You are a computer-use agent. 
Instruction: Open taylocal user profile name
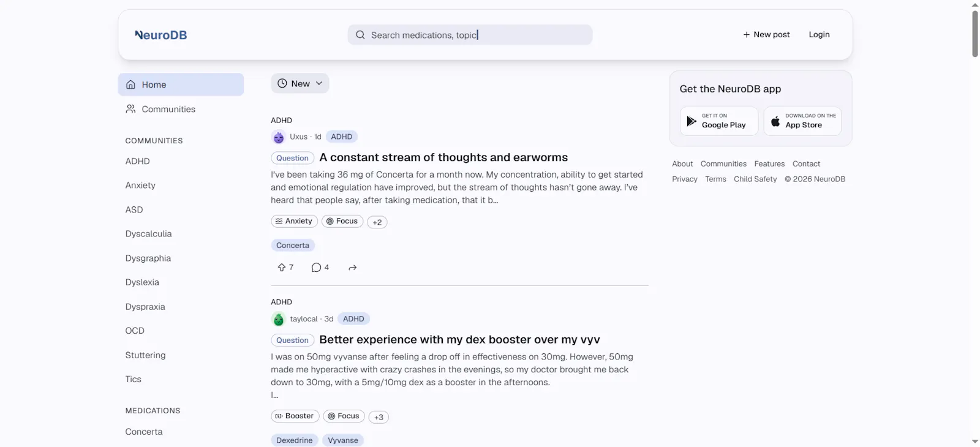click(x=304, y=319)
